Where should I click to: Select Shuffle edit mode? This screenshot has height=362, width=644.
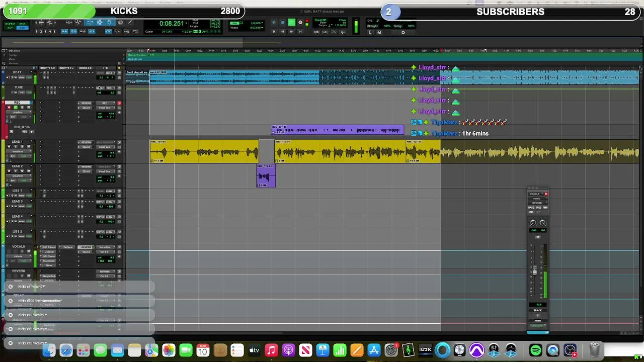pos(10,24)
